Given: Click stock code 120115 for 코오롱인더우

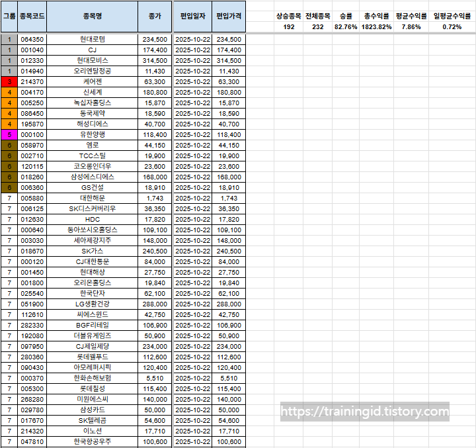Looking at the screenshot, I should [x=32, y=167].
